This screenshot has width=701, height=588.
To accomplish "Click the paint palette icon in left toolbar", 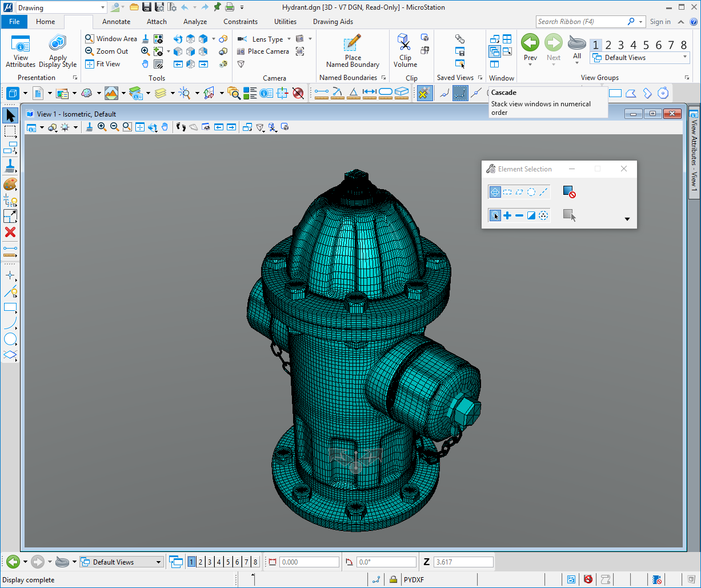I will 10,184.
